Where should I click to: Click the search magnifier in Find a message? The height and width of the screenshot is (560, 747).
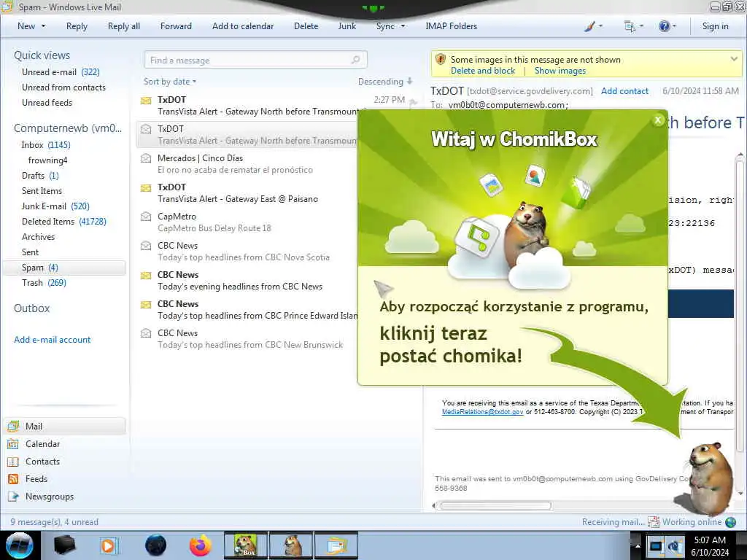point(355,60)
